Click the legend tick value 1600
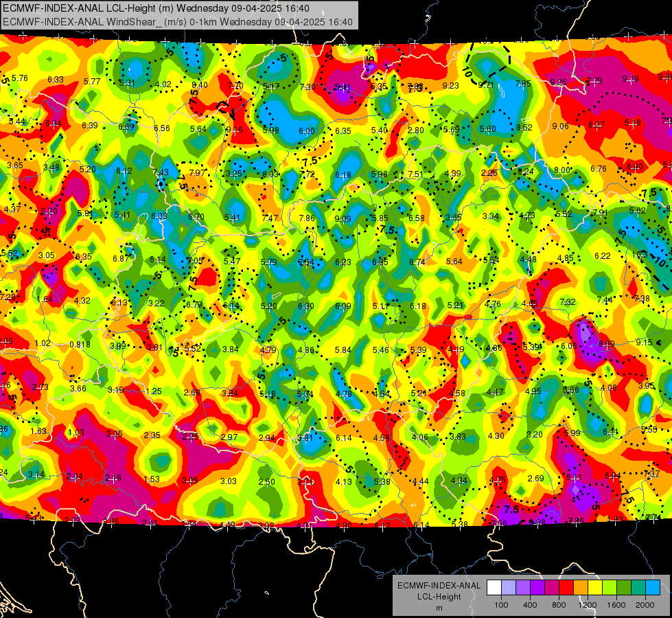Viewport: 672px width, 618px height. coord(616,605)
